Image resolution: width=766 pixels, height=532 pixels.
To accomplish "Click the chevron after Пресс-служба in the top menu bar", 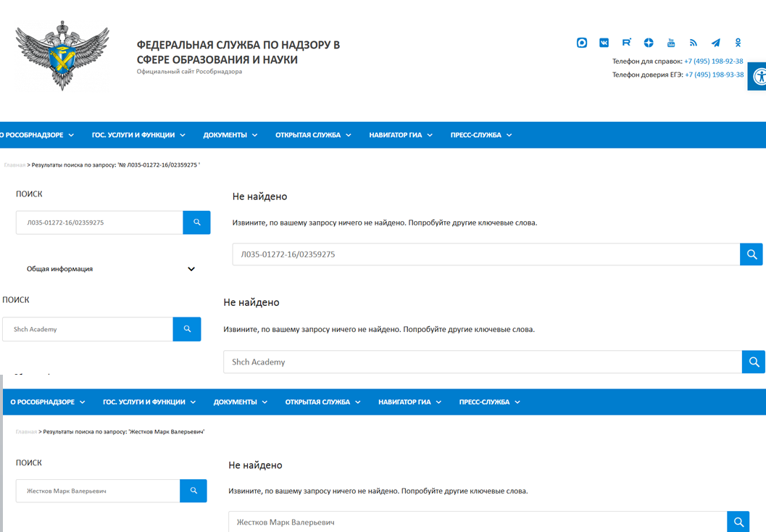I will coord(509,136).
